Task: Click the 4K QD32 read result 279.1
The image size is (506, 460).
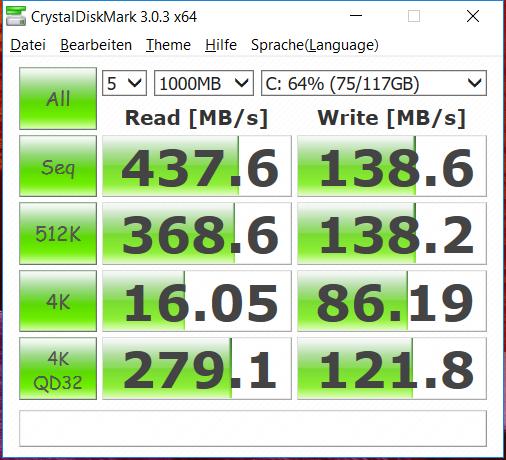Action: coord(197,369)
